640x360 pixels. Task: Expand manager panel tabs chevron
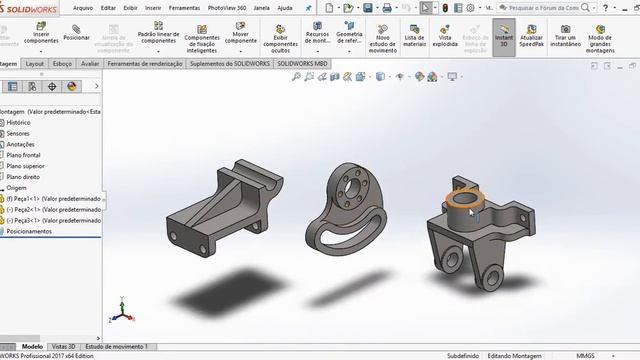point(97,86)
